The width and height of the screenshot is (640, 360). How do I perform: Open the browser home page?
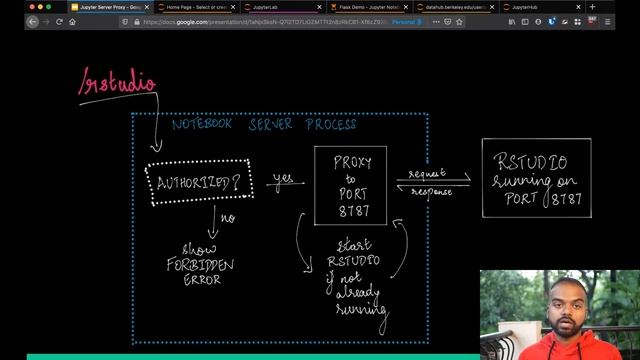pyautogui.click(x=72, y=22)
